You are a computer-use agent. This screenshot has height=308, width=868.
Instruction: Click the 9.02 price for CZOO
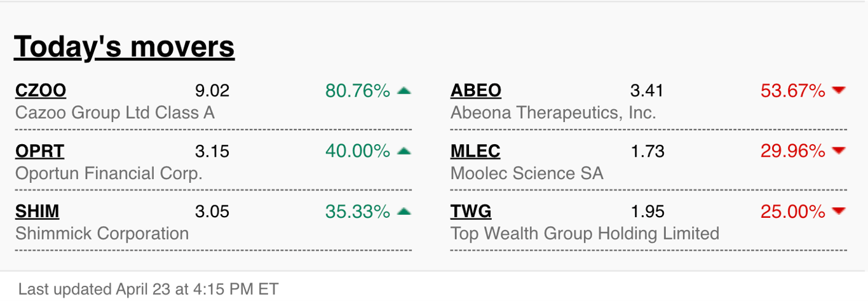pos(212,91)
